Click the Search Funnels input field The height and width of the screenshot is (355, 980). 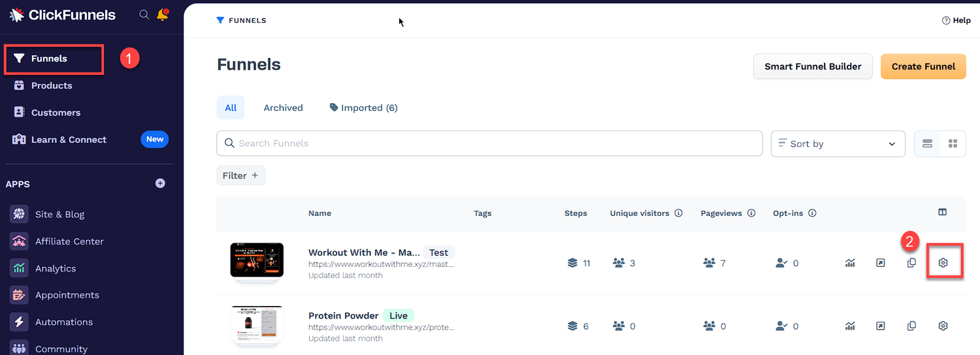(490, 144)
